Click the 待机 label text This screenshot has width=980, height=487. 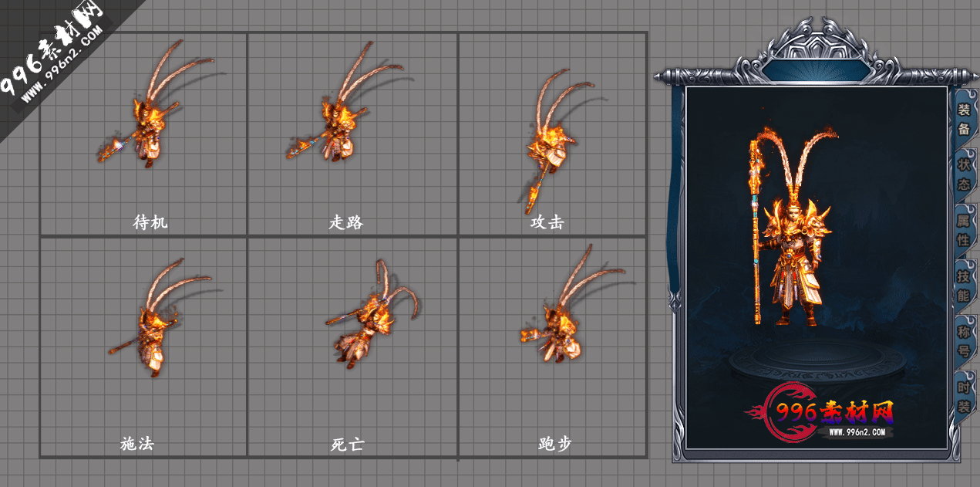point(150,222)
